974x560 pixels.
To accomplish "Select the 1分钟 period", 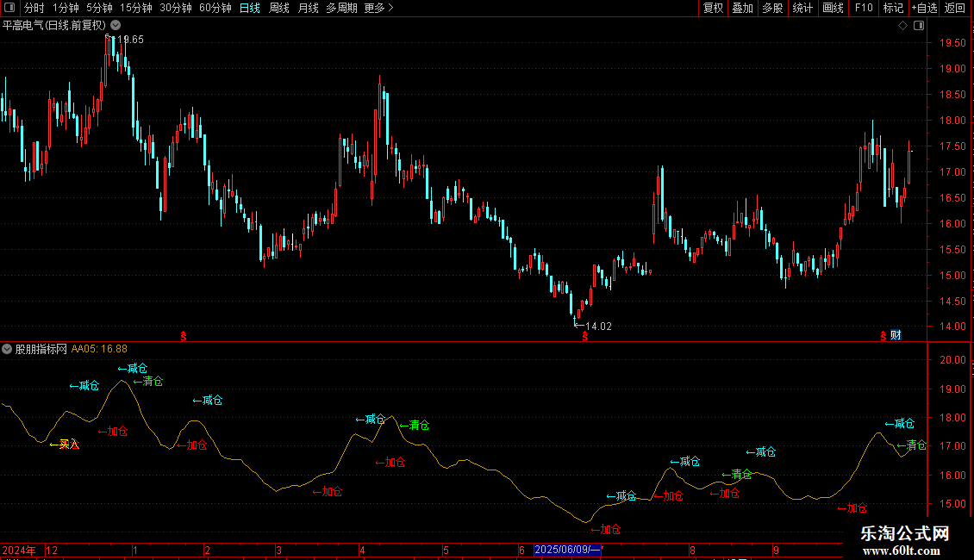I will [x=66, y=8].
